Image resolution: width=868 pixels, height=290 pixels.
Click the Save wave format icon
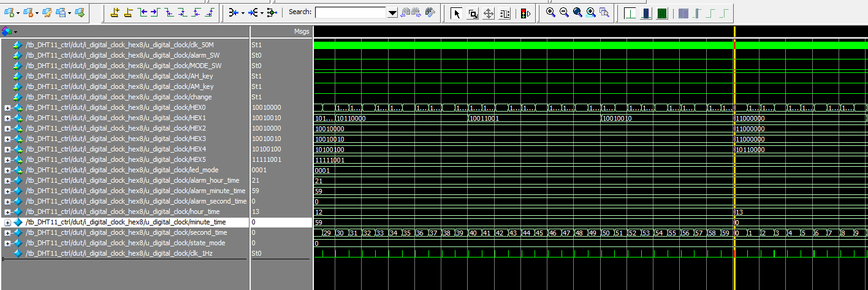pos(62,12)
